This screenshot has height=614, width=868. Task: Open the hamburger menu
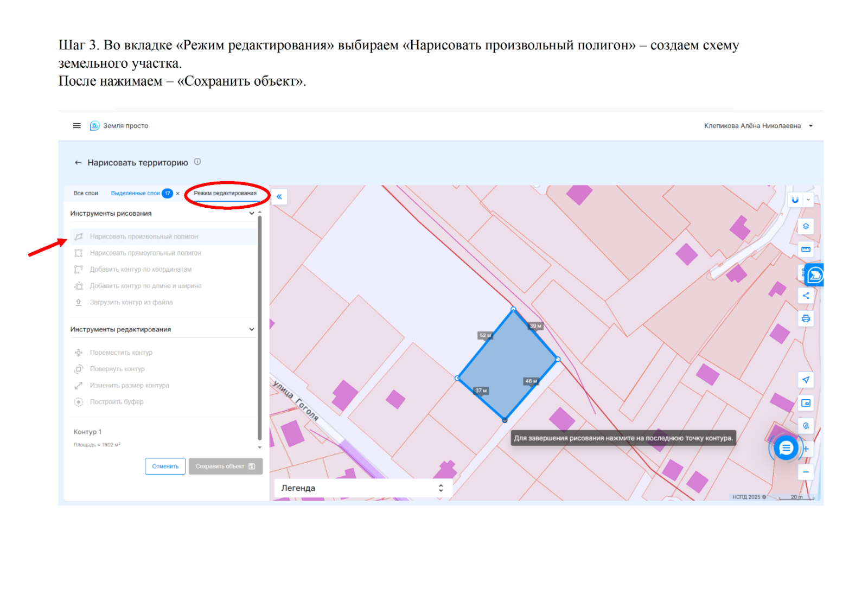[x=77, y=126]
